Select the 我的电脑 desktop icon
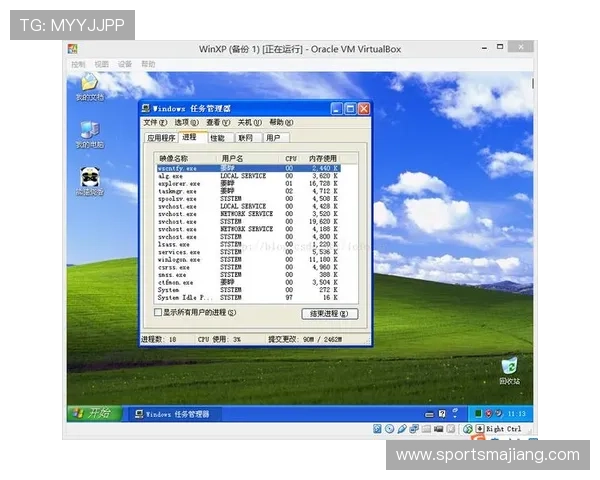Viewport: 600px width, 480px height. (90, 134)
